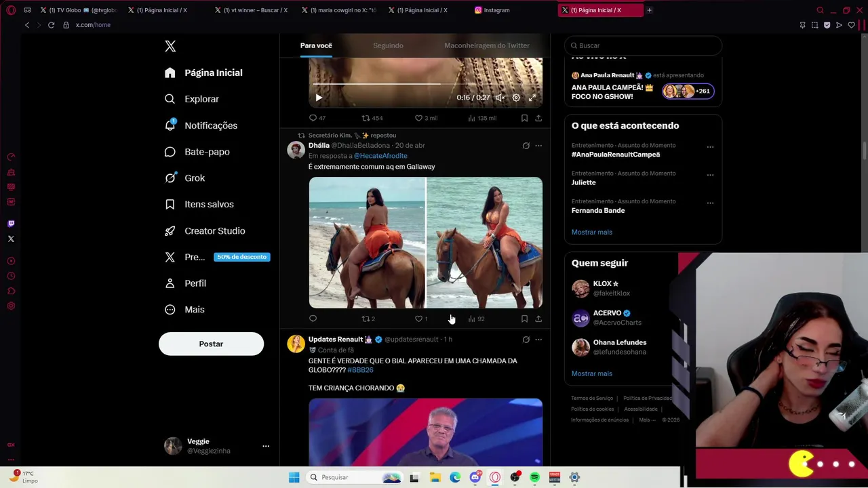Enter fullscreen on the video
This screenshot has height=488, width=868.
tap(532, 98)
